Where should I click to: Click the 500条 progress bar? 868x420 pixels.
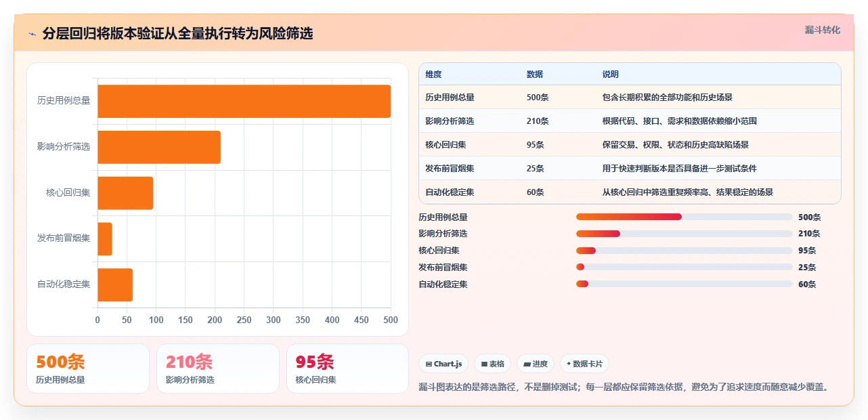pyautogui.click(x=684, y=217)
